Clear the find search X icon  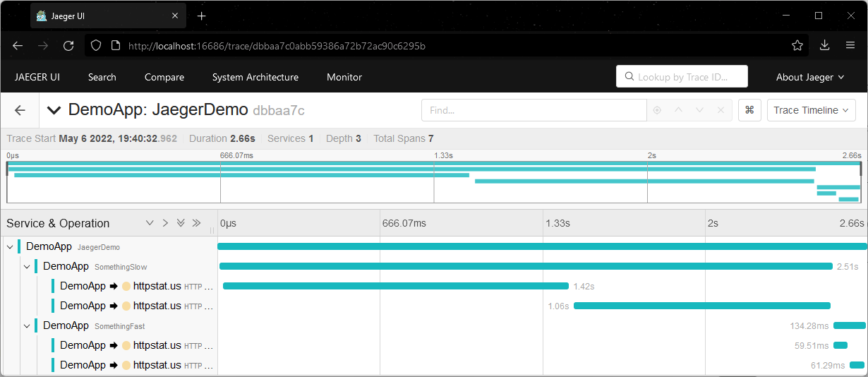pos(721,110)
